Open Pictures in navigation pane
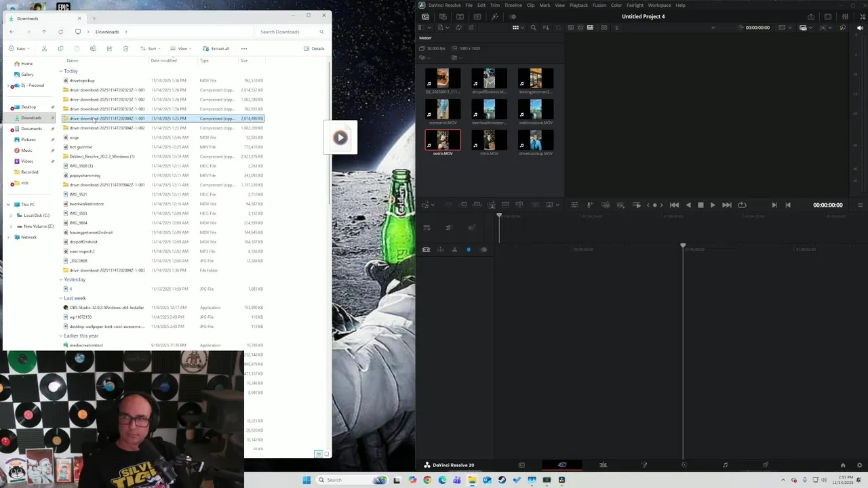The height and width of the screenshot is (488, 868). coord(28,140)
